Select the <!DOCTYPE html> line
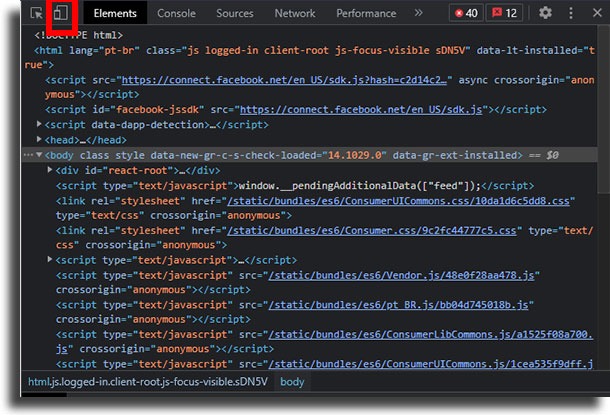 click(79, 35)
